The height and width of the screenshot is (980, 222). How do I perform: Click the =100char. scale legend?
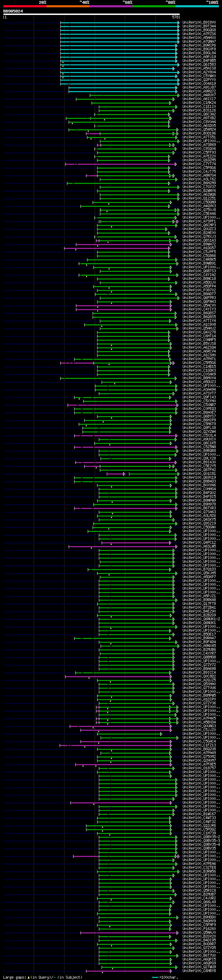165,977
